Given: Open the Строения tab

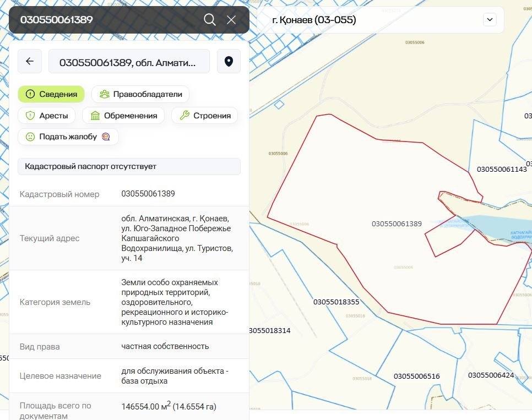Looking at the screenshot, I should tap(205, 116).
